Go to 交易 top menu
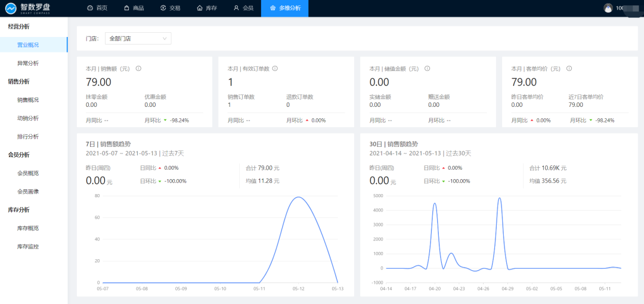 pyautogui.click(x=171, y=8)
